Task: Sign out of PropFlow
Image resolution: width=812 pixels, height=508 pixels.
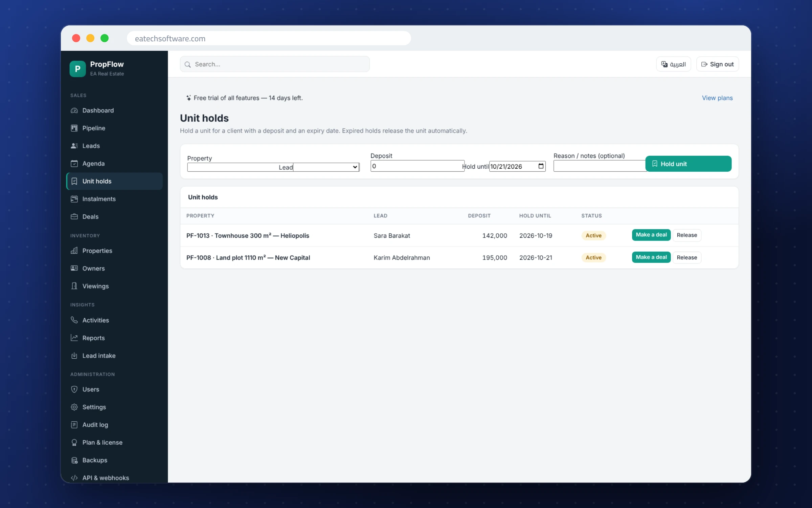Action: [x=717, y=64]
